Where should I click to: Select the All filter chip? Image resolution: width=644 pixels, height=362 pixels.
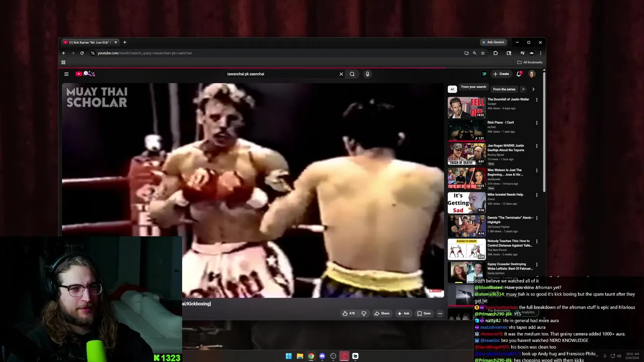pyautogui.click(x=452, y=89)
